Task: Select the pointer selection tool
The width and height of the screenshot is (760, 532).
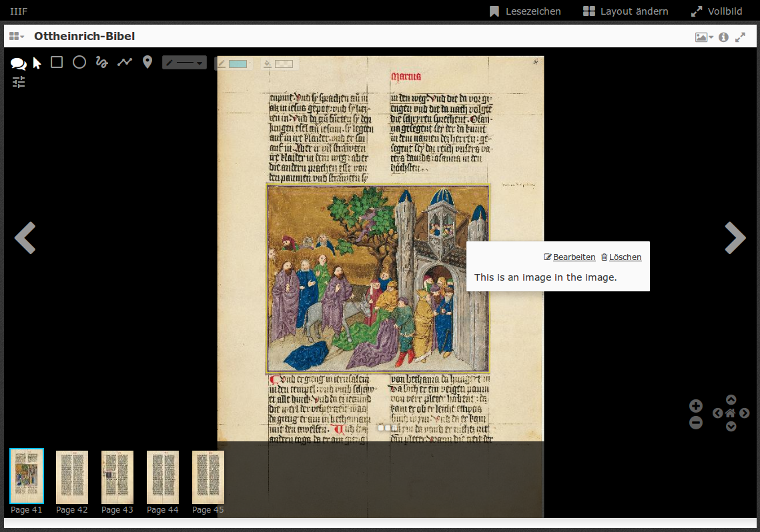Action: [x=37, y=63]
